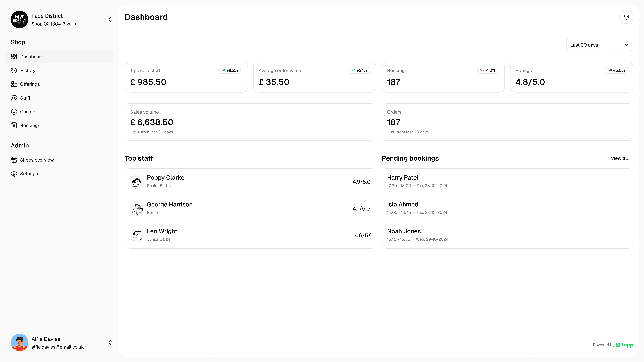Select Poppy Clarke in Top staff
Screen dimensions: 644x362
250,182
